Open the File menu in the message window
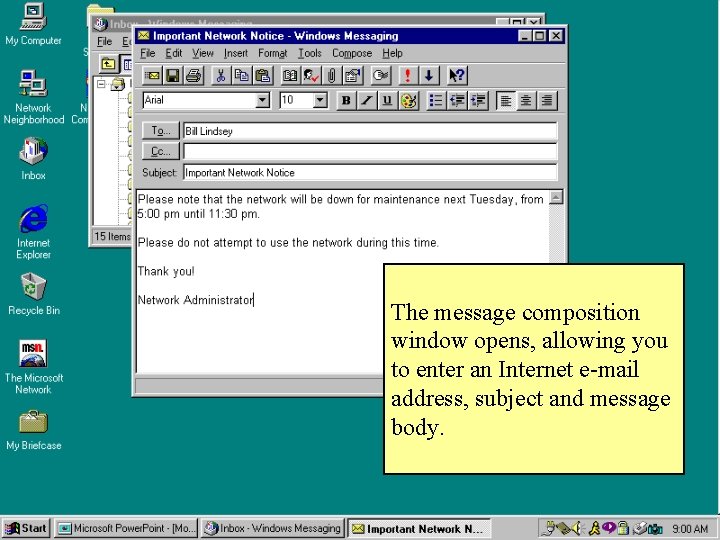This screenshot has height=540, width=720. [x=147, y=53]
